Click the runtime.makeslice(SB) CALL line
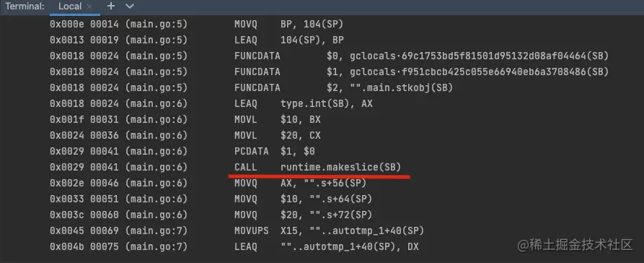 point(317,167)
